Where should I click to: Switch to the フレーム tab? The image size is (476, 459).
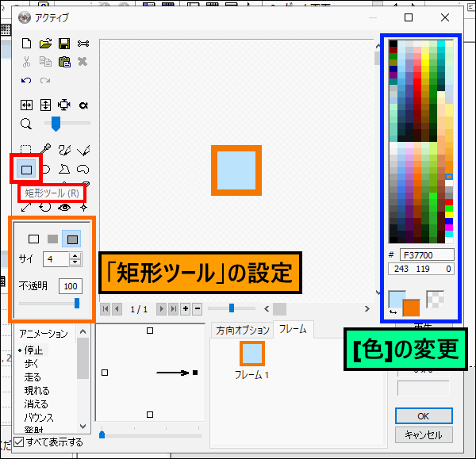point(293,329)
